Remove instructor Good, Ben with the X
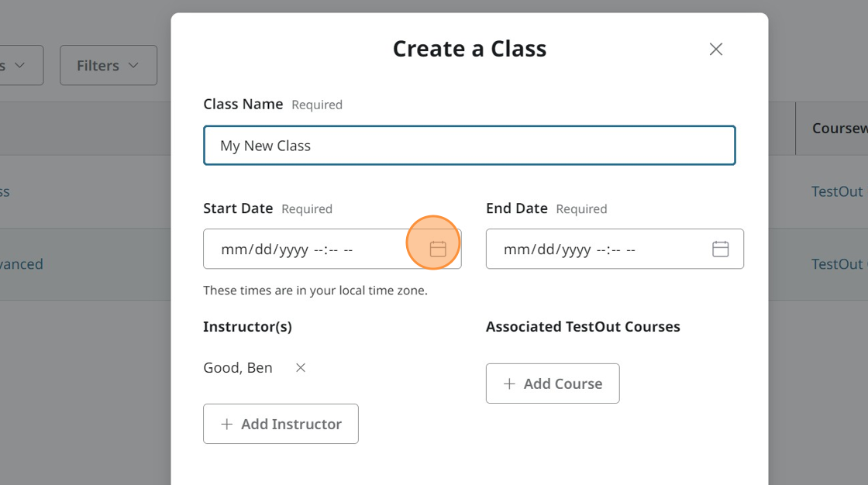Image resolution: width=868 pixels, height=485 pixels. 301,368
